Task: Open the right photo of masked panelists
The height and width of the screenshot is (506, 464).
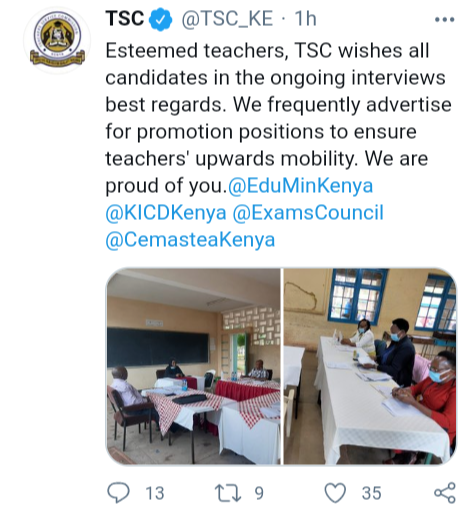Action: pyautogui.click(x=370, y=366)
